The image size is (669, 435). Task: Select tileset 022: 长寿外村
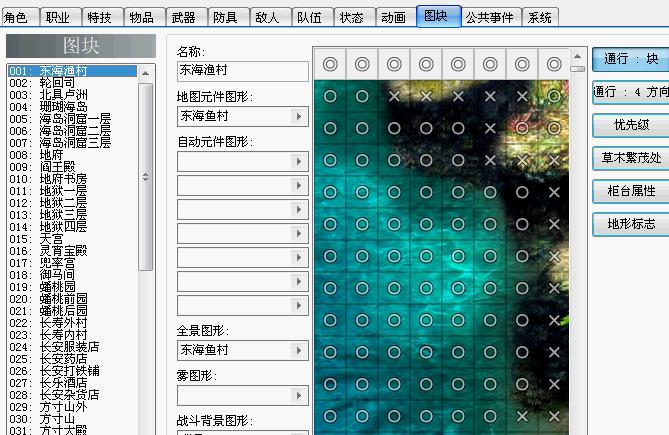[x=72, y=323]
